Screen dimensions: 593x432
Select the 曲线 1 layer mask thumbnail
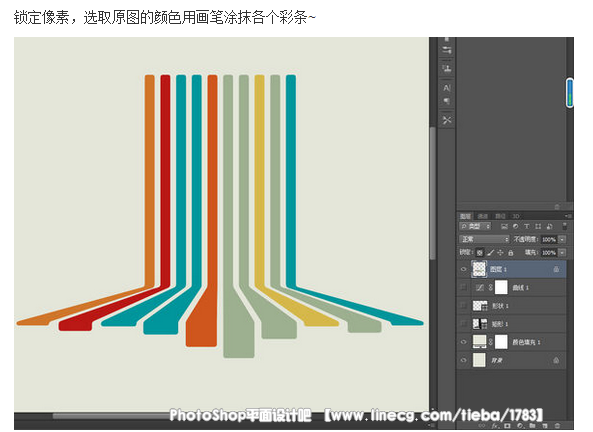point(501,287)
